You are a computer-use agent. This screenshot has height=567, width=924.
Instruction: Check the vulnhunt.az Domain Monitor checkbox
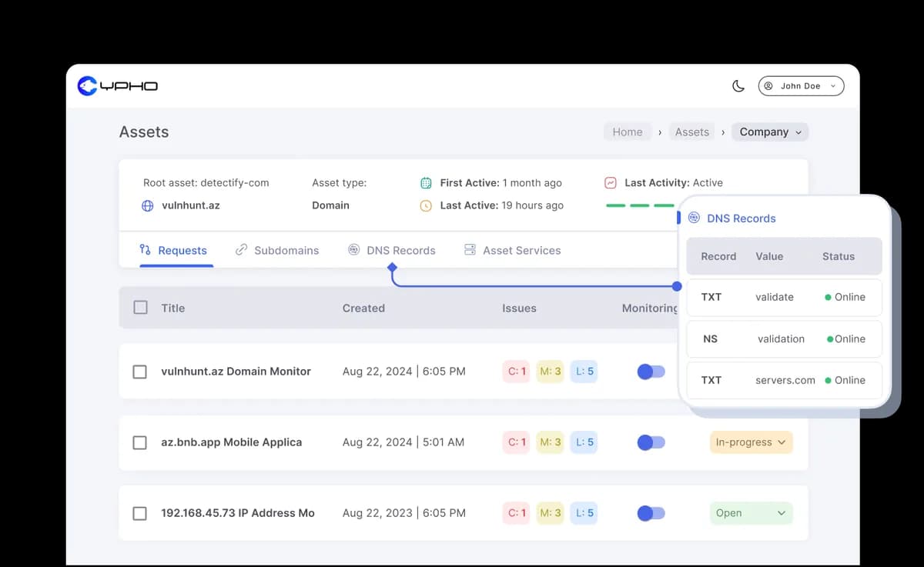click(x=140, y=372)
